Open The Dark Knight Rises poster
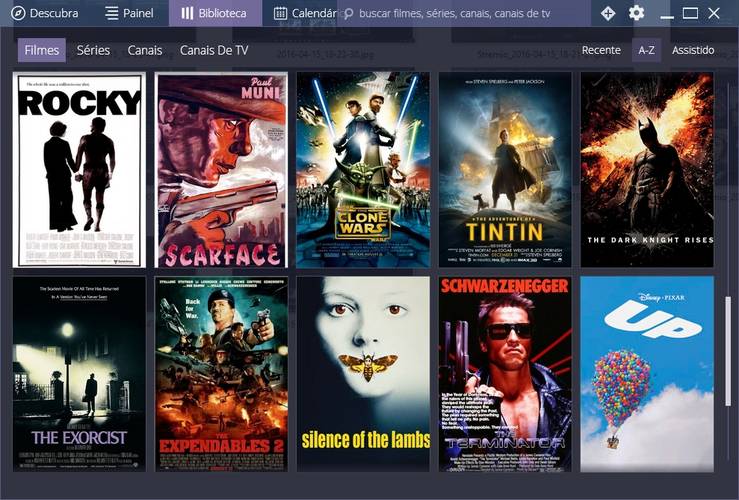Viewport: 739px width, 500px height. pyautogui.click(x=647, y=170)
